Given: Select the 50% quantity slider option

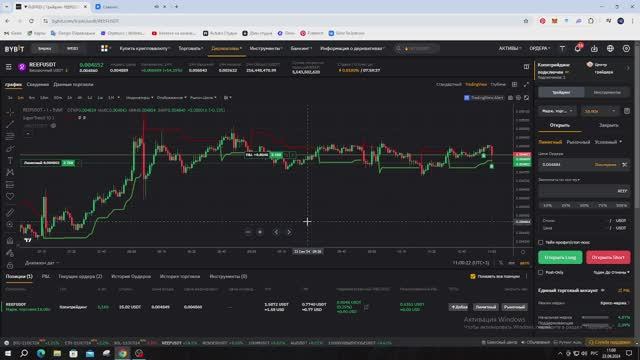Looking at the screenshot, I should (584, 205).
